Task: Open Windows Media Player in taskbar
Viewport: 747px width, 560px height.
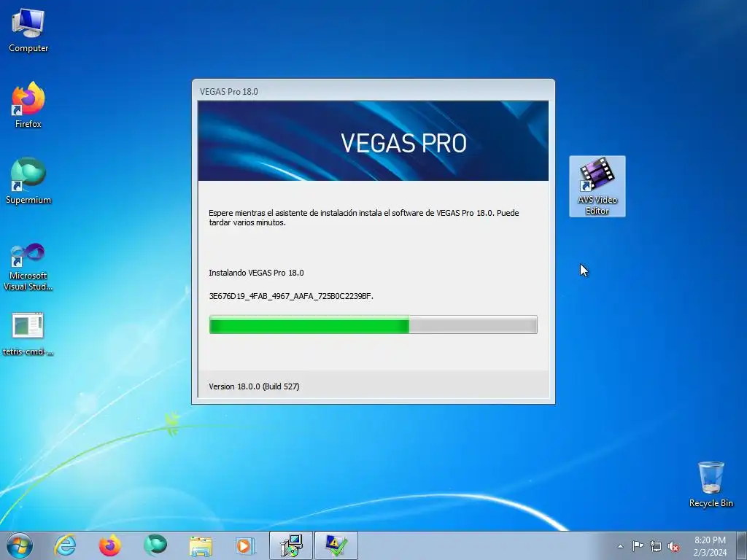Action: click(x=245, y=545)
